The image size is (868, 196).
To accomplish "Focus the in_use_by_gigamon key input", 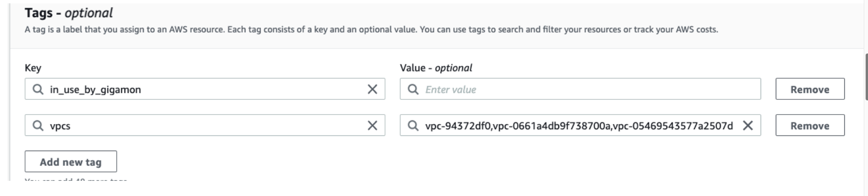I will (x=203, y=89).
